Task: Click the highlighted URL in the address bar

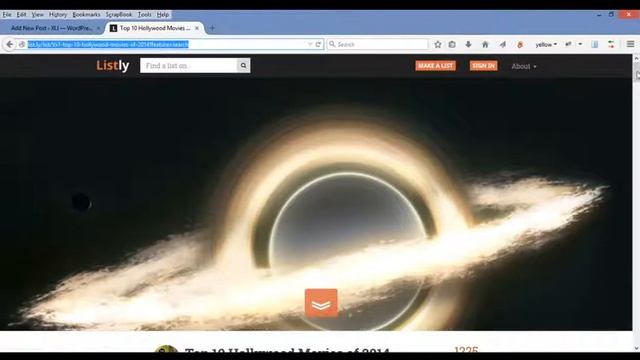Action: [108, 44]
